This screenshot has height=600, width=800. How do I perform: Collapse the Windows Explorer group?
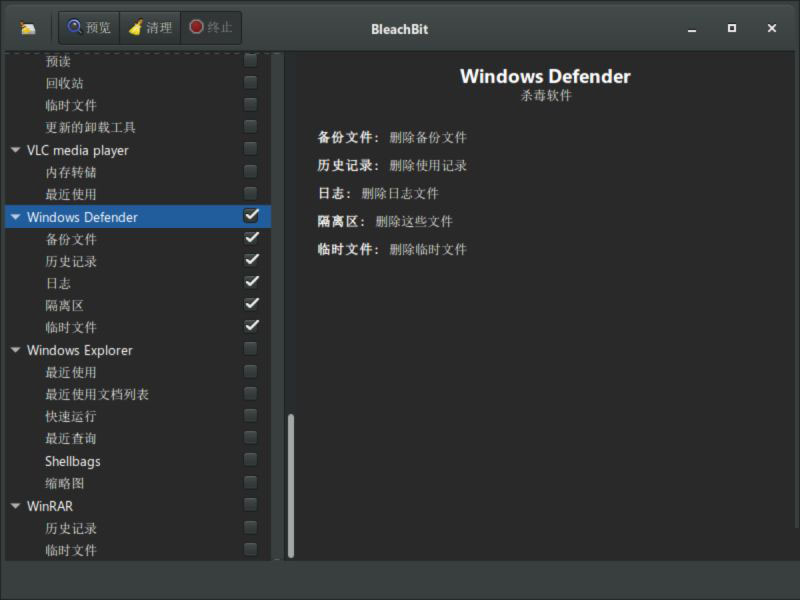[x=15, y=350]
